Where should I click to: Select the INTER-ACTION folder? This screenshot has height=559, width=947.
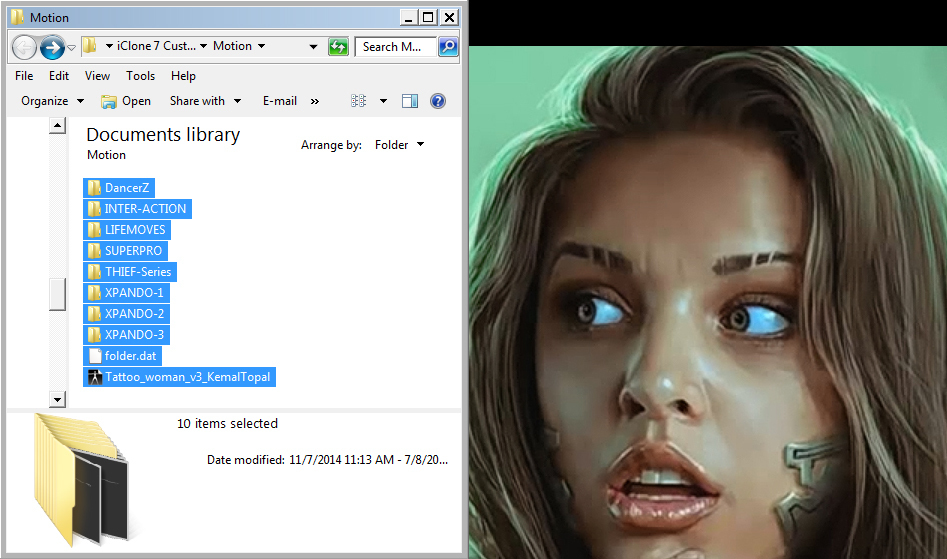138,209
